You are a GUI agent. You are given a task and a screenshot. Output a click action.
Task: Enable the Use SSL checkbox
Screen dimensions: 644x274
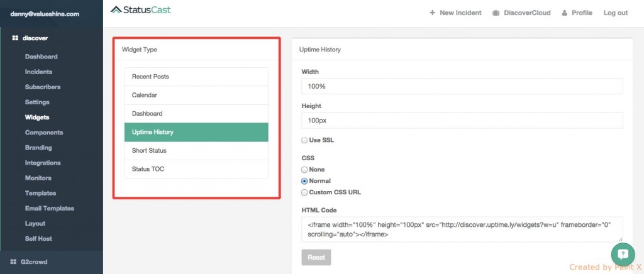(x=305, y=140)
